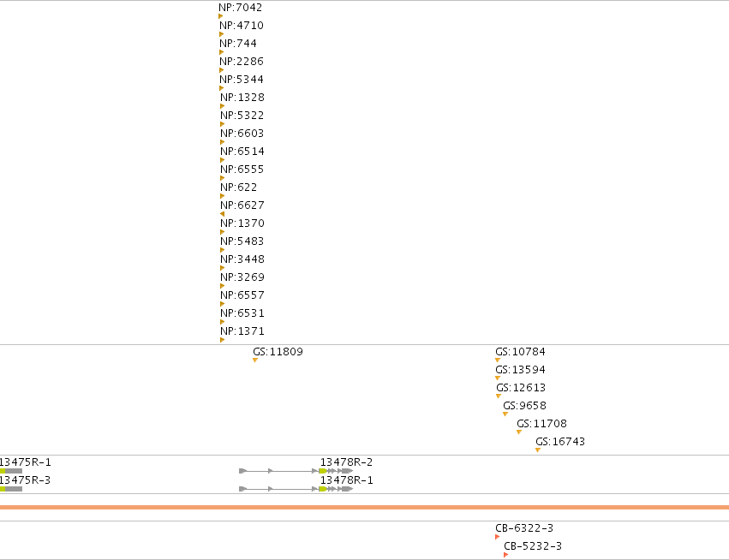Viewport: 729px width, 560px height.
Task: Click the NP:5322 label
Action: (x=242, y=116)
